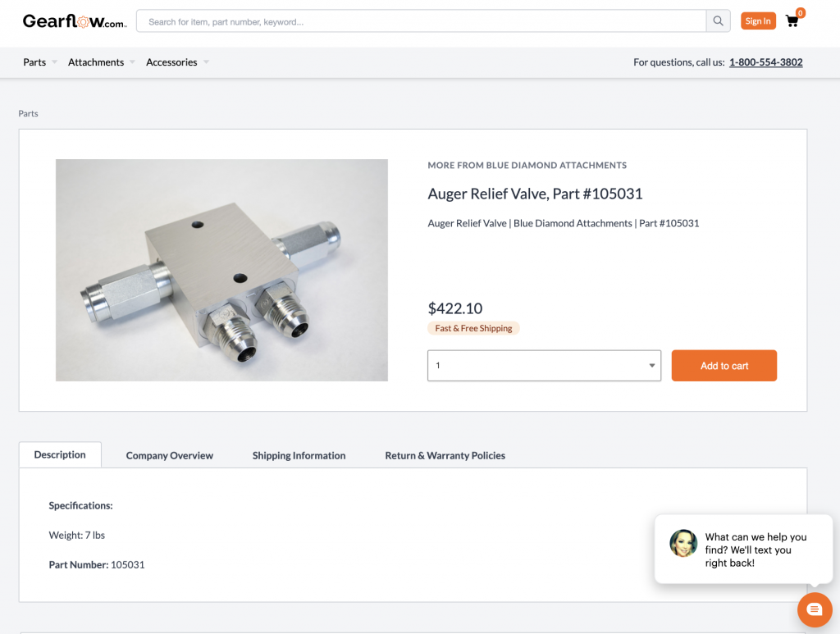The width and height of the screenshot is (840, 634).
Task: Click the Weight: 7 lbs text
Action: coord(76,535)
